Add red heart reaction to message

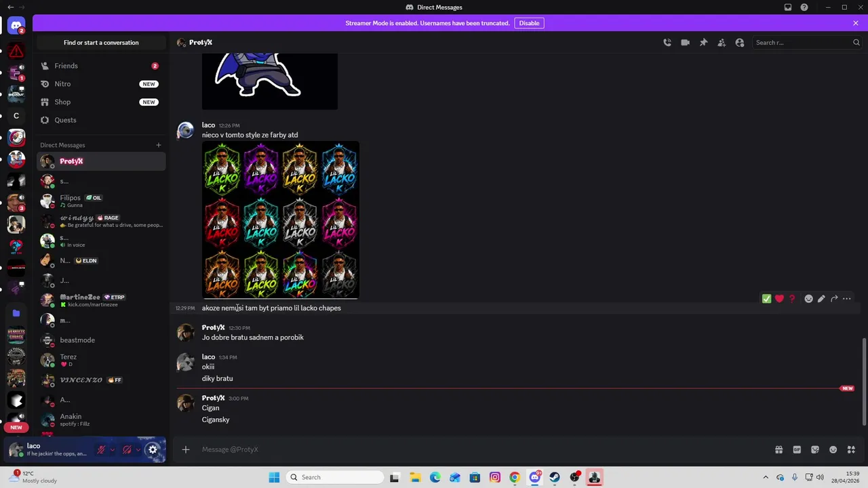779,299
